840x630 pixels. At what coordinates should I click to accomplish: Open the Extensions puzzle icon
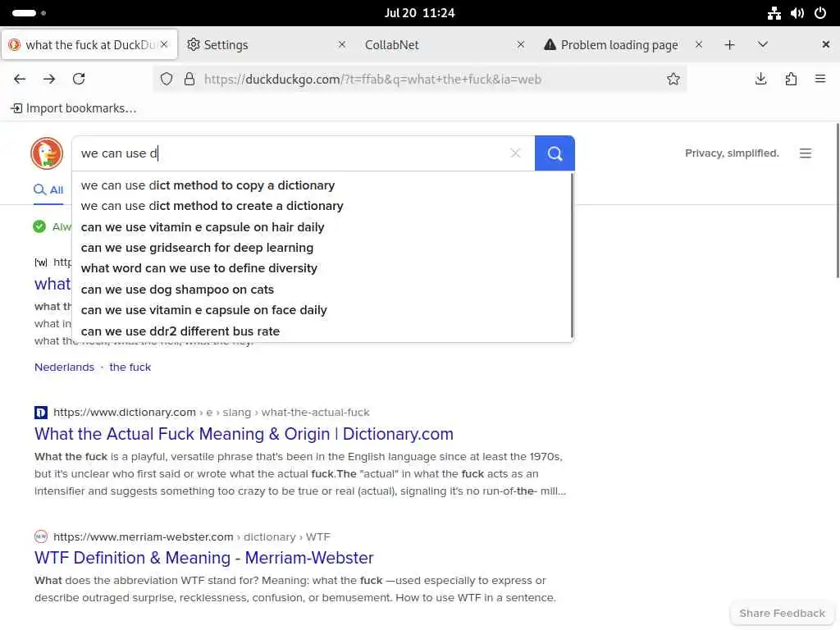pyautogui.click(x=791, y=80)
